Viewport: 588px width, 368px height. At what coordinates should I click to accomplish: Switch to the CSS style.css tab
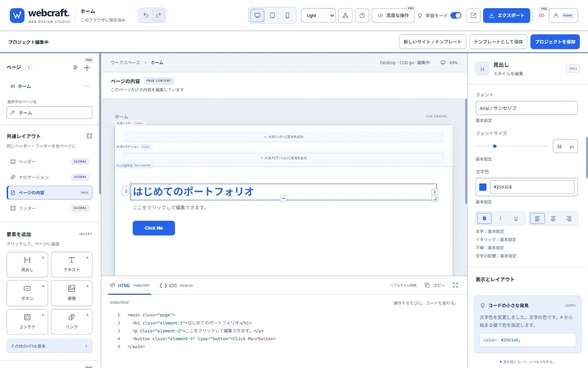click(176, 285)
